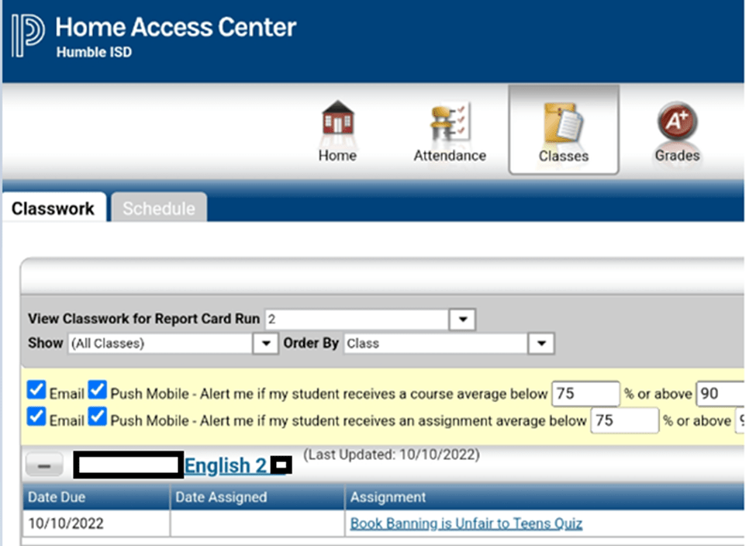Click assignment average below threshold field
Screen dimensions: 756x546
point(624,420)
